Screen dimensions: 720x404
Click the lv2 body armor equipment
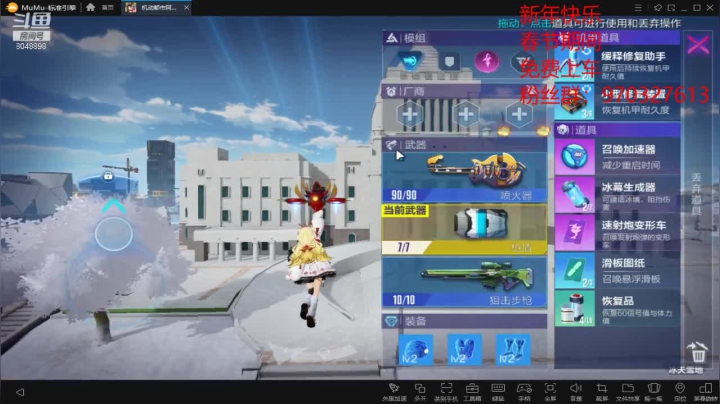coord(465,350)
